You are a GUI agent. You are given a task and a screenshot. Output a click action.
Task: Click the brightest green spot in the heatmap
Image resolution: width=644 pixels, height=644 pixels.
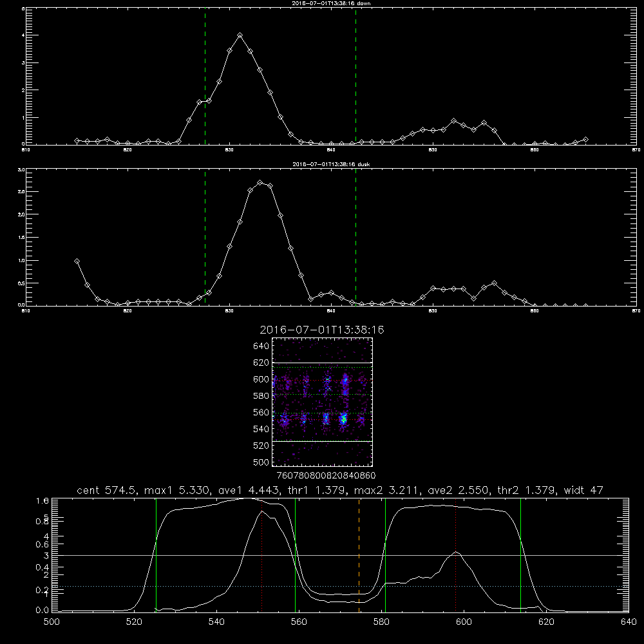(x=344, y=419)
